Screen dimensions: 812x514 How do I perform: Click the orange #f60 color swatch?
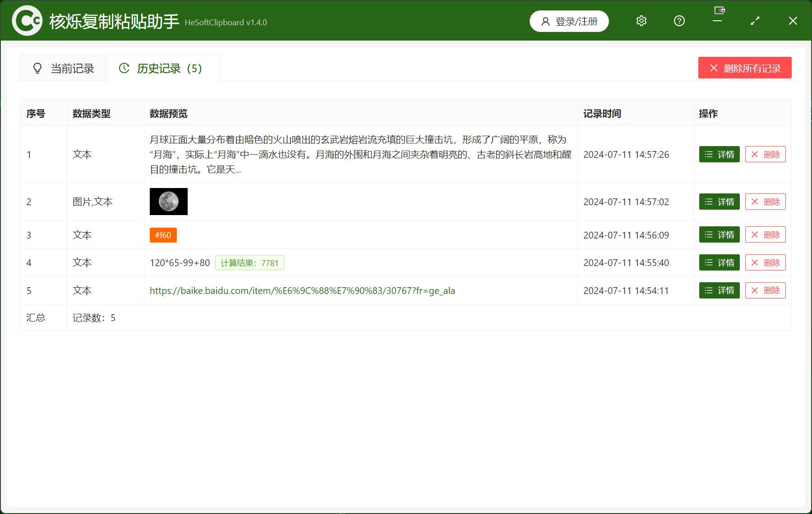tap(163, 235)
